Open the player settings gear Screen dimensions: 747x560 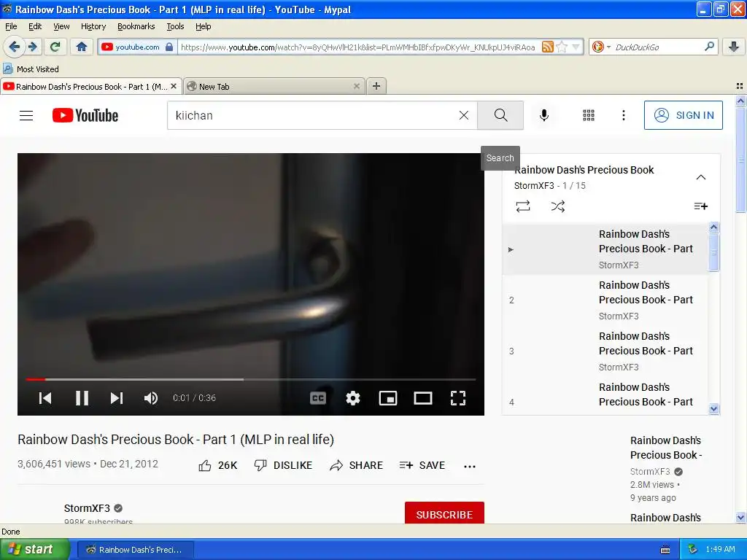click(x=353, y=397)
